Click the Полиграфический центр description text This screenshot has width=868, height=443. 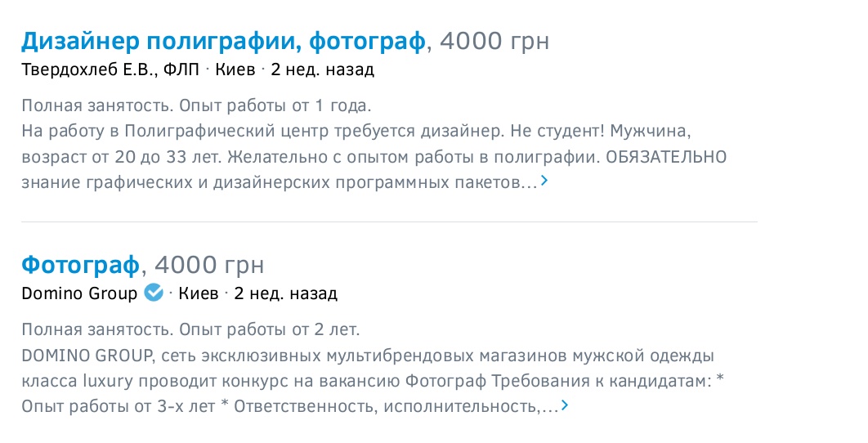pyautogui.click(x=360, y=131)
